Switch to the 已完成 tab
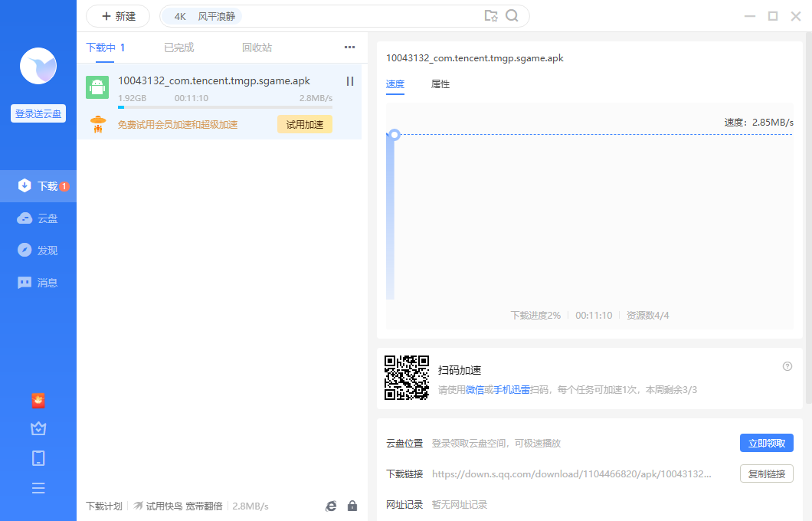Screen dimensions: 812x521 pos(178,48)
